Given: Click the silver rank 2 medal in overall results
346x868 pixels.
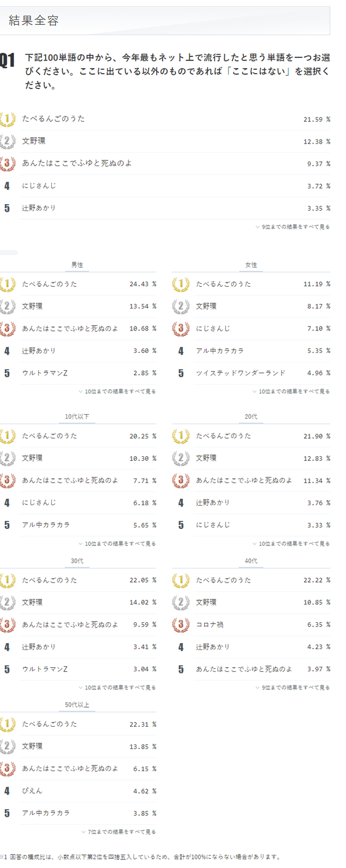Looking at the screenshot, I should (7, 141).
